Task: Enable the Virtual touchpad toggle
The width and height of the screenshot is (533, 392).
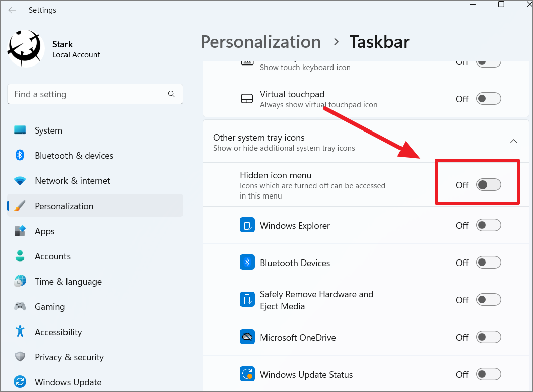Action: [488, 98]
